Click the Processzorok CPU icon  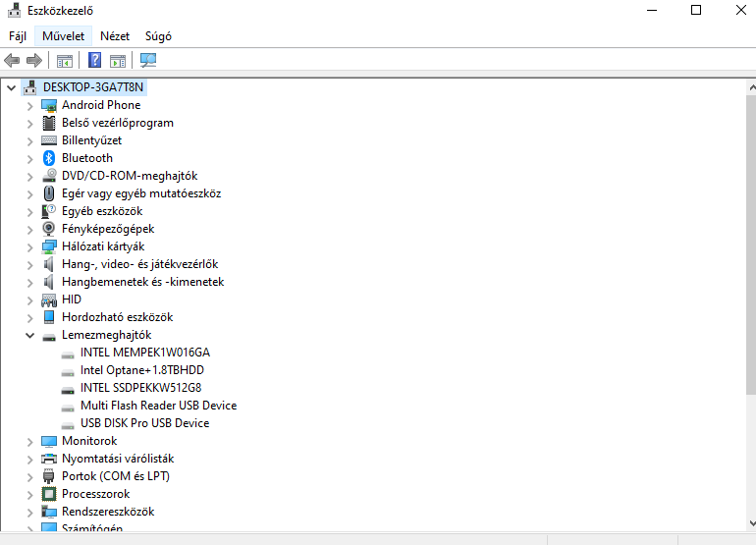(49, 494)
